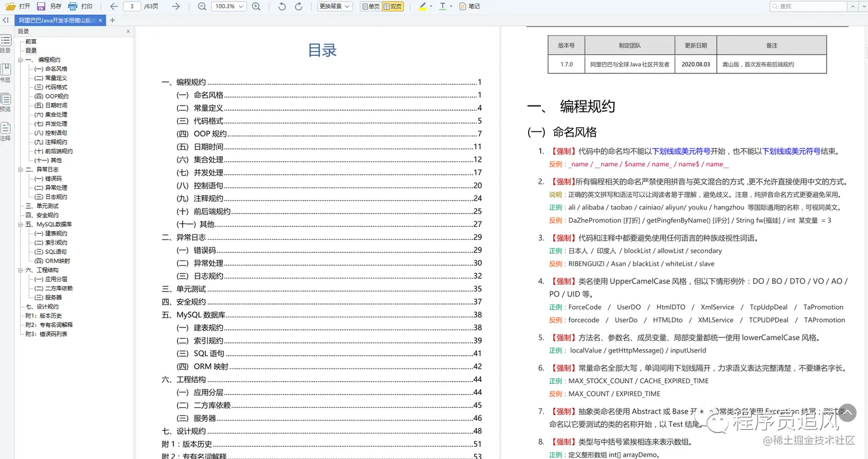Select 七、设计规约 in the outline tree
The width and height of the screenshot is (868, 459).
(42, 307)
